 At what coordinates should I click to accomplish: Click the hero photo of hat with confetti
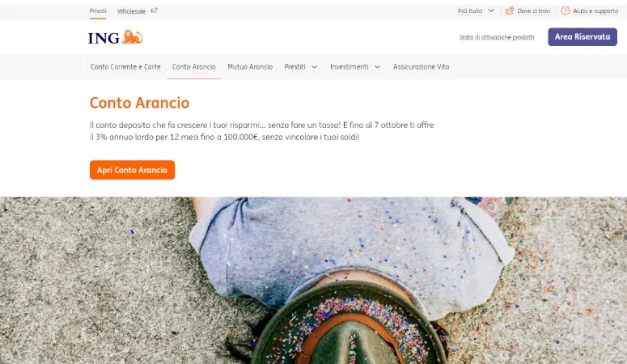314,280
